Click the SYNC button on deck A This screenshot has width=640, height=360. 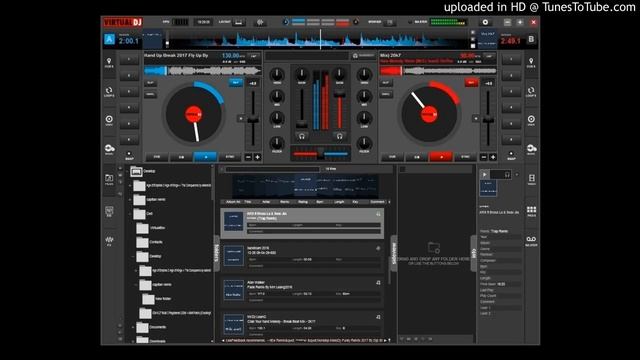point(230,157)
